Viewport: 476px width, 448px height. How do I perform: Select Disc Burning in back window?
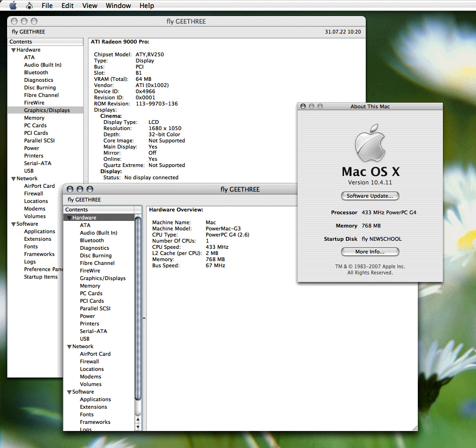[x=40, y=88]
